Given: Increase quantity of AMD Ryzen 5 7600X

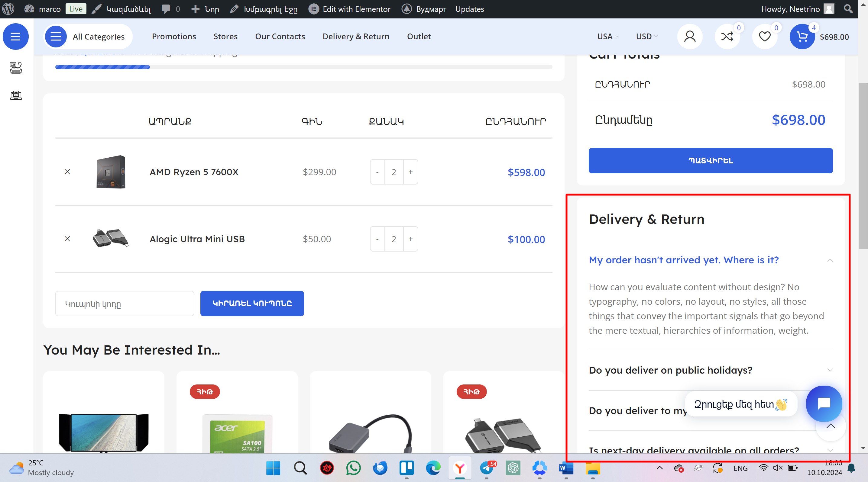Looking at the screenshot, I should point(410,172).
